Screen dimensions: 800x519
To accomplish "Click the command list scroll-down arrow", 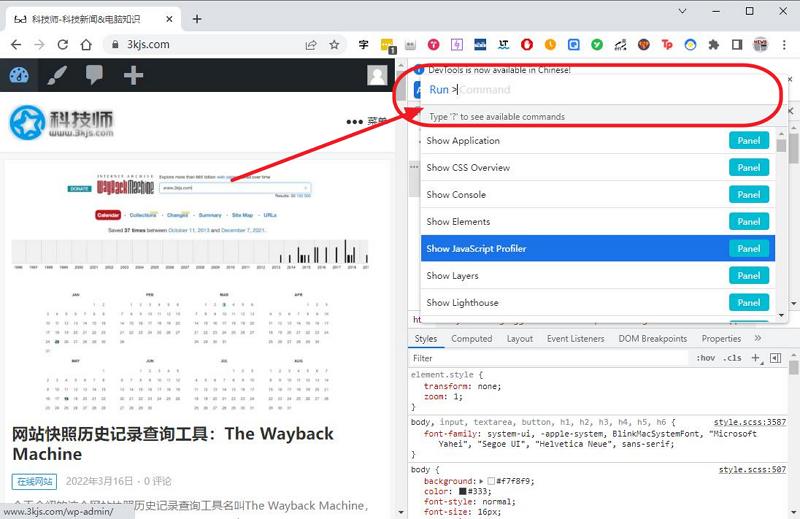I will tap(781, 316).
